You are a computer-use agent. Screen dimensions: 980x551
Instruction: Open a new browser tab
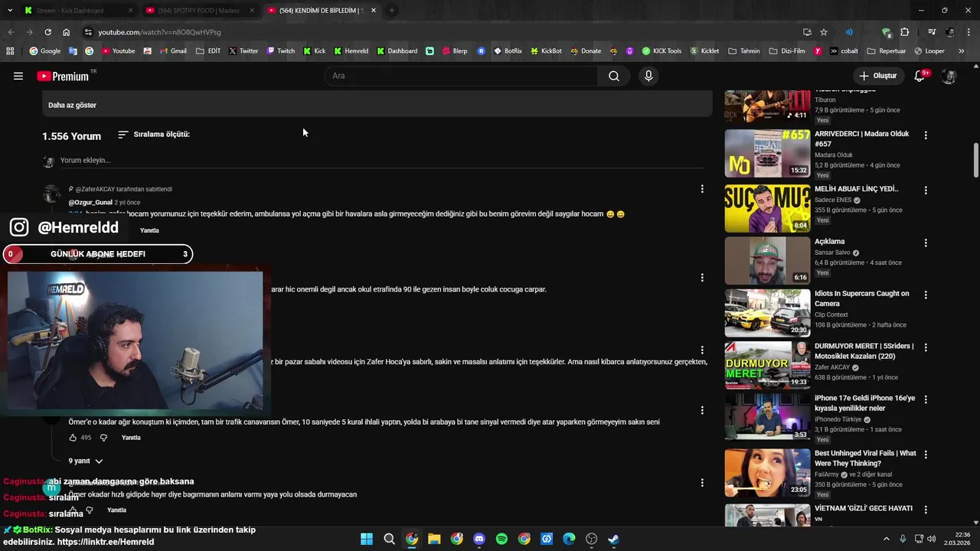point(391,11)
